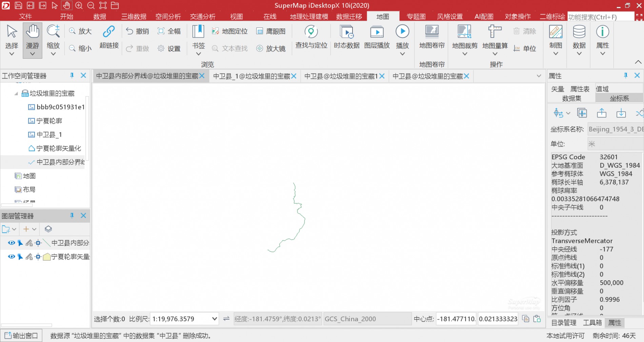Click 图层播放 layer playback
644x342 pixels.
[377, 37]
